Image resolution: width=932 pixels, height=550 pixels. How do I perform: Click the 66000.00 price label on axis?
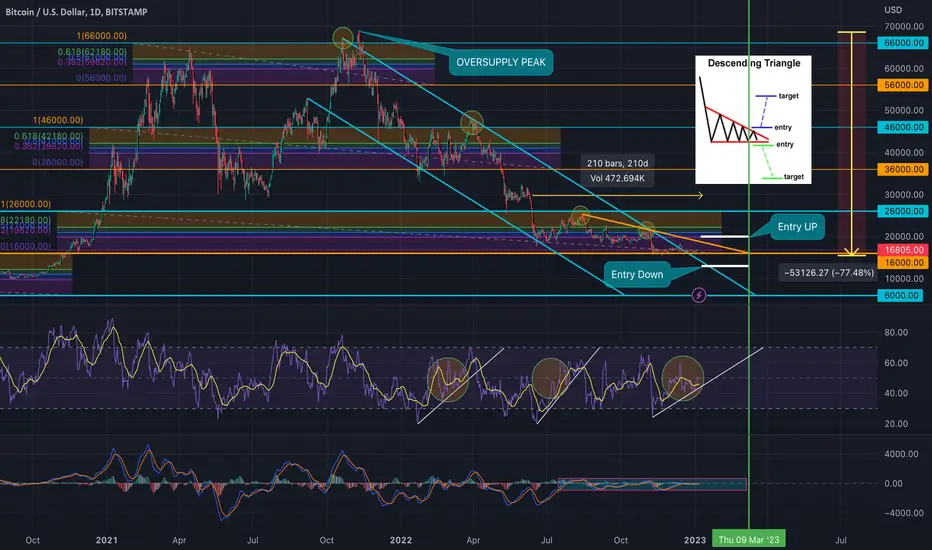903,43
